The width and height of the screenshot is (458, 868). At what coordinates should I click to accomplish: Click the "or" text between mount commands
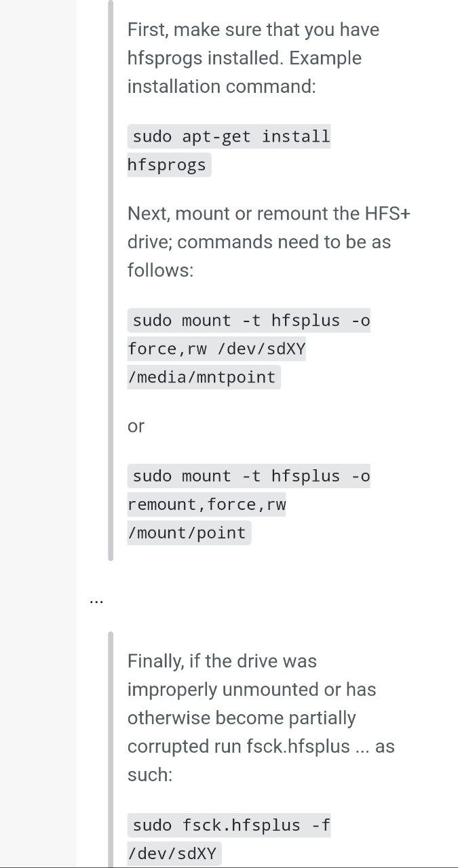coord(136,426)
